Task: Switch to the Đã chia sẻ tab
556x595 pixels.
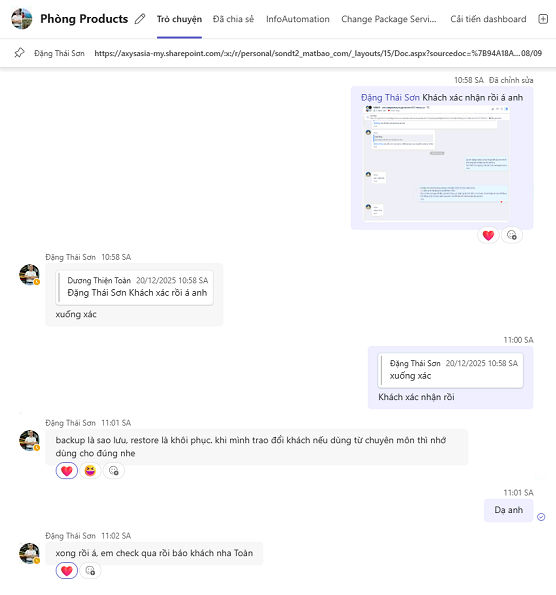Action: [x=233, y=19]
